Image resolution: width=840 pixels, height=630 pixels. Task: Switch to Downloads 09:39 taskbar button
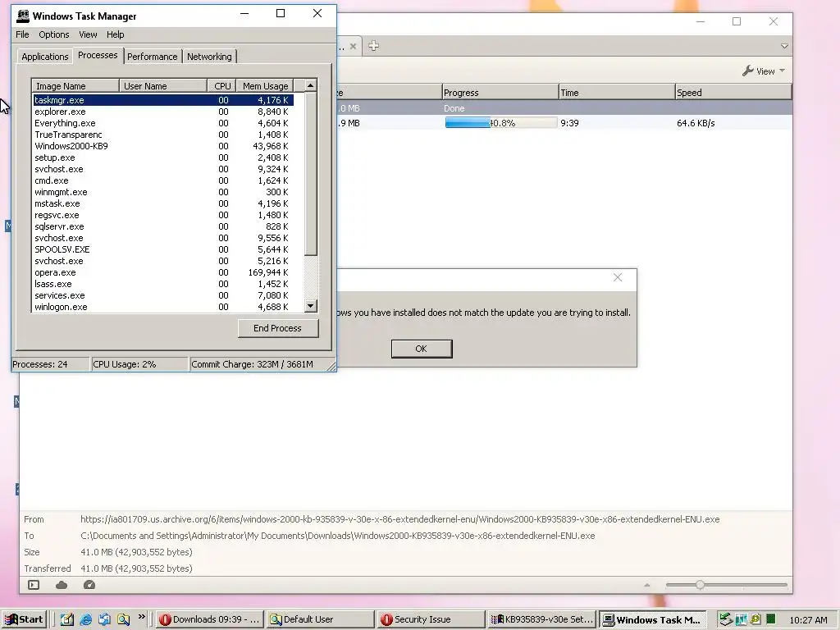point(210,619)
